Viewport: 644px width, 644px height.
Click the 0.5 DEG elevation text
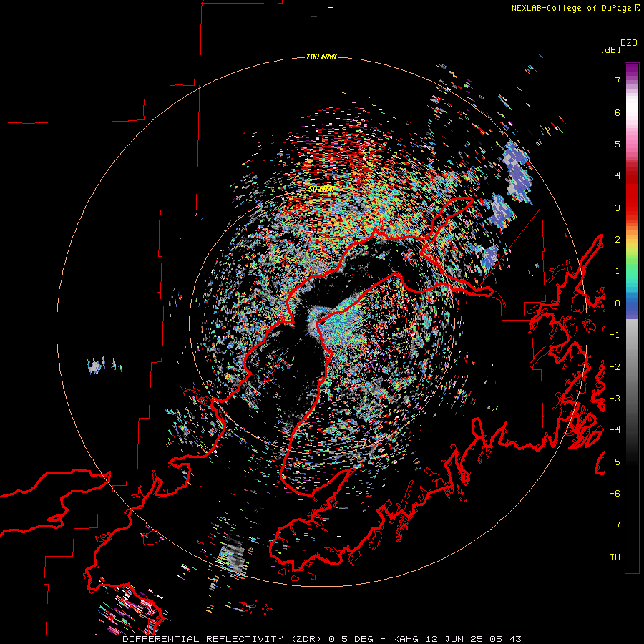pos(351,639)
